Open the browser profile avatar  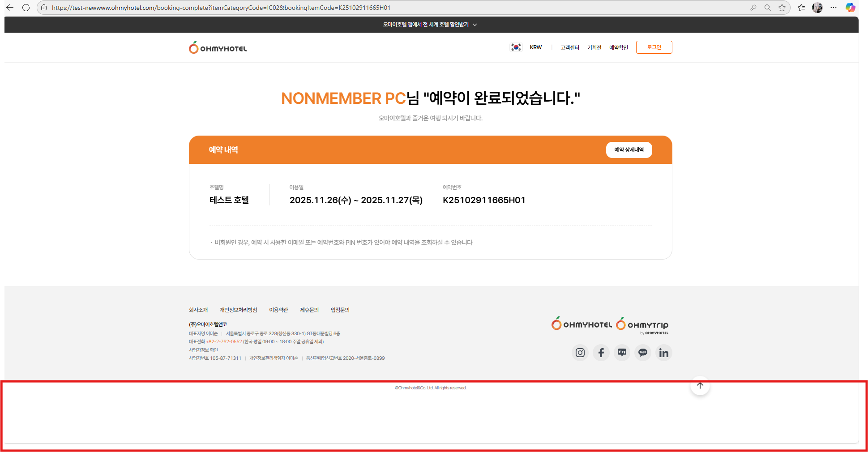pos(817,8)
